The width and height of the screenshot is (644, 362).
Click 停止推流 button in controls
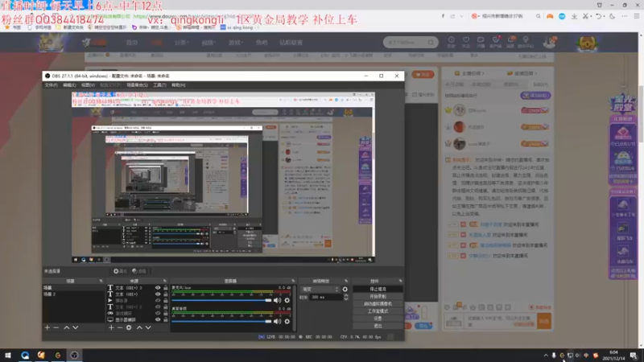click(378, 289)
